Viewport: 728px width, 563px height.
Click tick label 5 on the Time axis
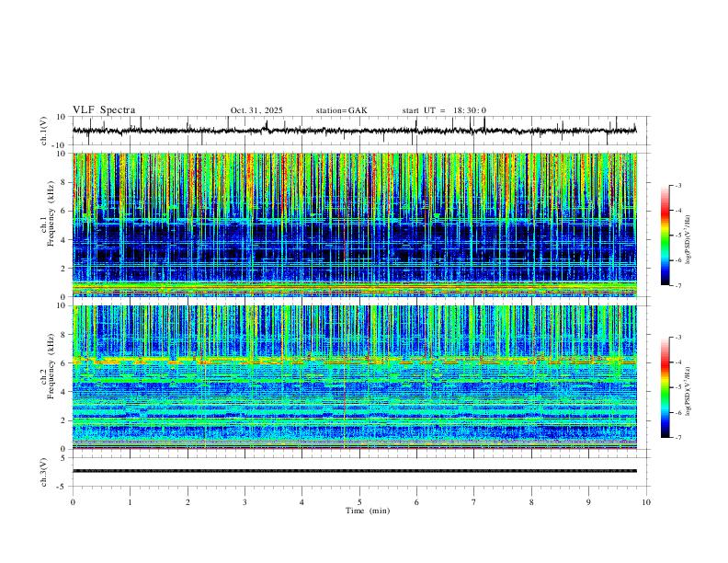[x=359, y=502]
